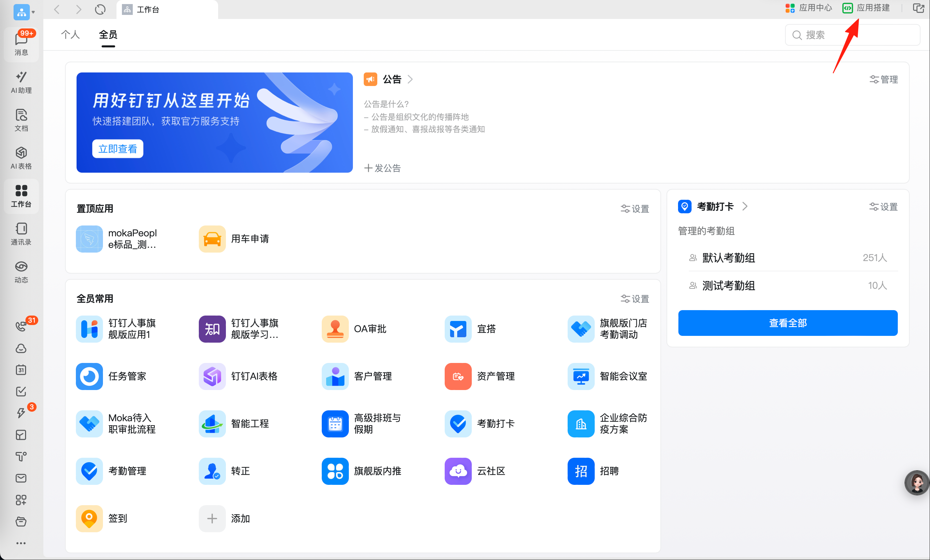The height and width of the screenshot is (560, 930).
Task: Open the cloud drive sidebar icon
Action: click(x=21, y=348)
